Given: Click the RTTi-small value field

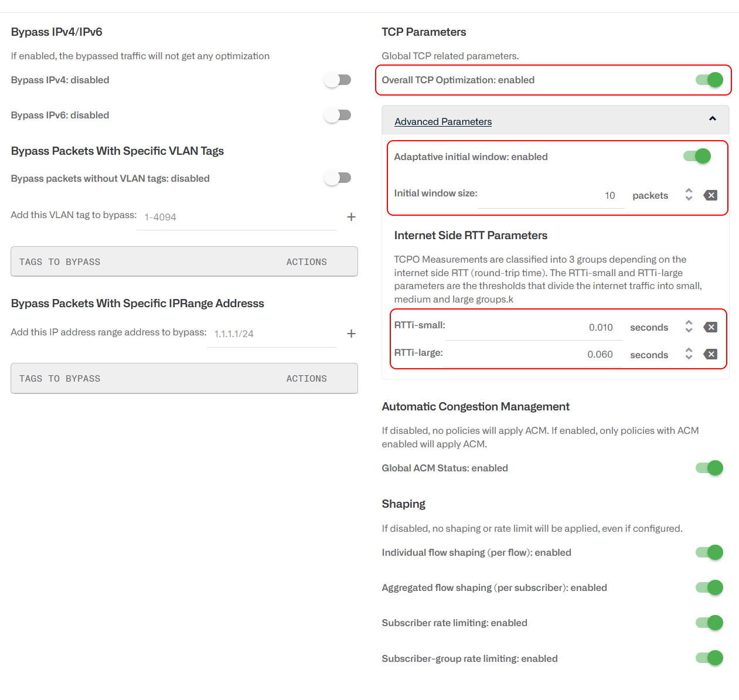Looking at the screenshot, I should click(x=586, y=327).
